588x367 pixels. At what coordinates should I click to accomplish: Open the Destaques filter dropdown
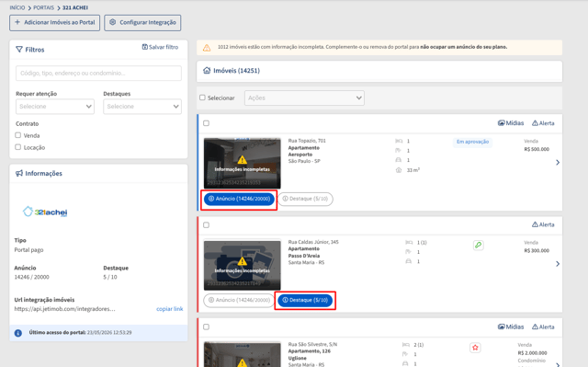pos(142,107)
